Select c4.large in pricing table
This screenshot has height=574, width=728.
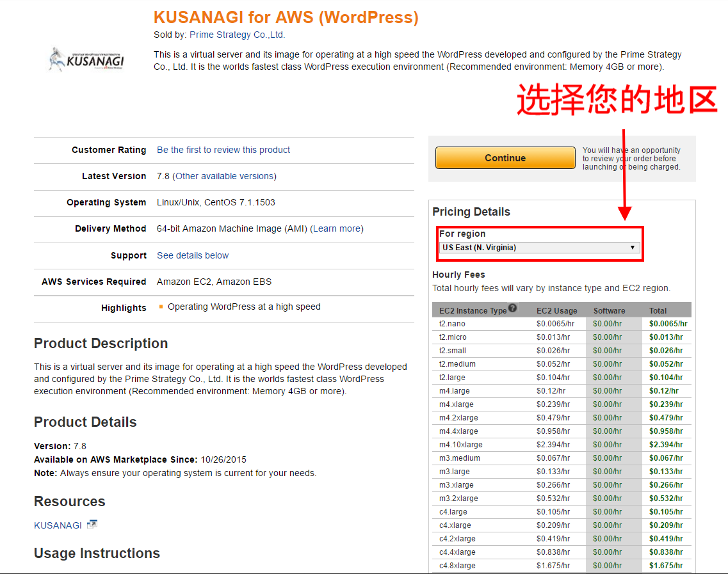click(x=453, y=513)
